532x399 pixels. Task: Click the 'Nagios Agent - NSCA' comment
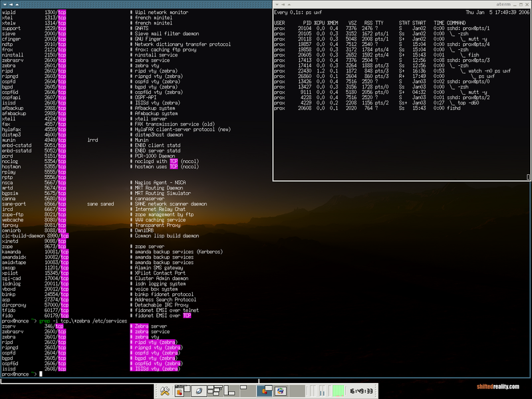[160, 182]
